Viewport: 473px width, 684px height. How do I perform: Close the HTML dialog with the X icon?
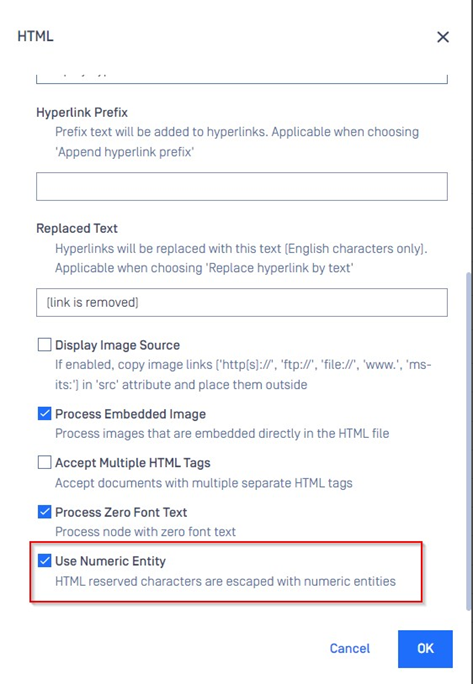click(443, 37)
